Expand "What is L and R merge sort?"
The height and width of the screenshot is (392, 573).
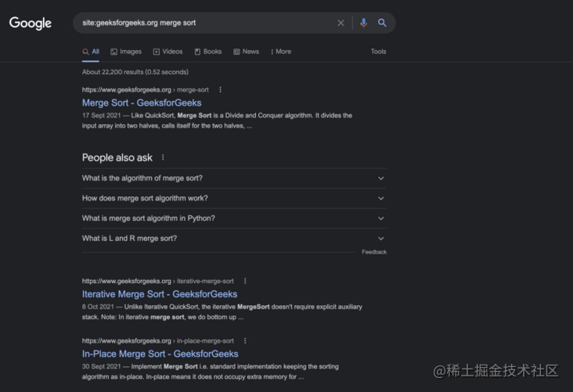pyautogui.click(x=234, y=239)
